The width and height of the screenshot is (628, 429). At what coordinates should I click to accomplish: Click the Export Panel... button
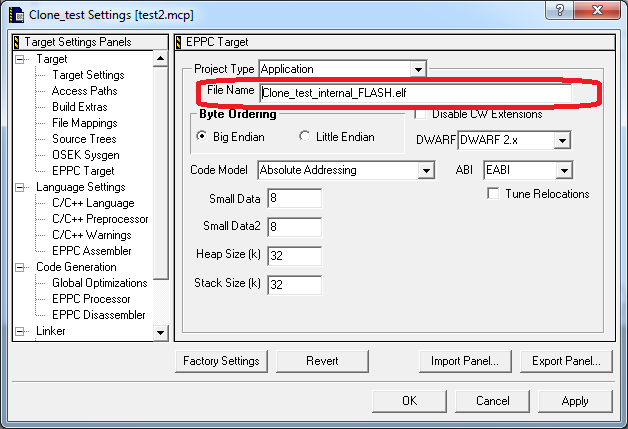tap(566, 361)
